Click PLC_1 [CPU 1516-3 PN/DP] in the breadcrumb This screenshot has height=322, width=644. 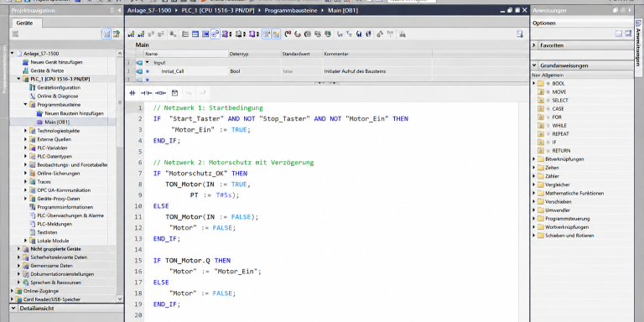pos(218,10)
